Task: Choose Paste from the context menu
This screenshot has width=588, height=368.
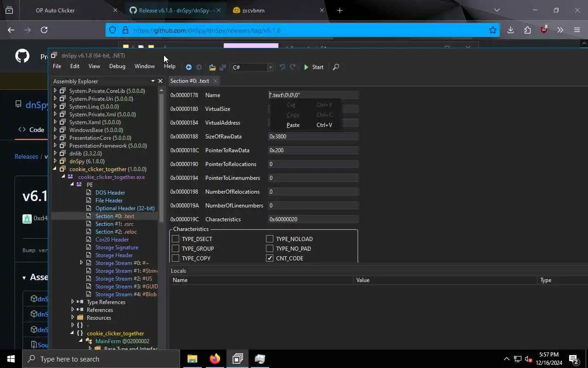Action: (305, 125)
